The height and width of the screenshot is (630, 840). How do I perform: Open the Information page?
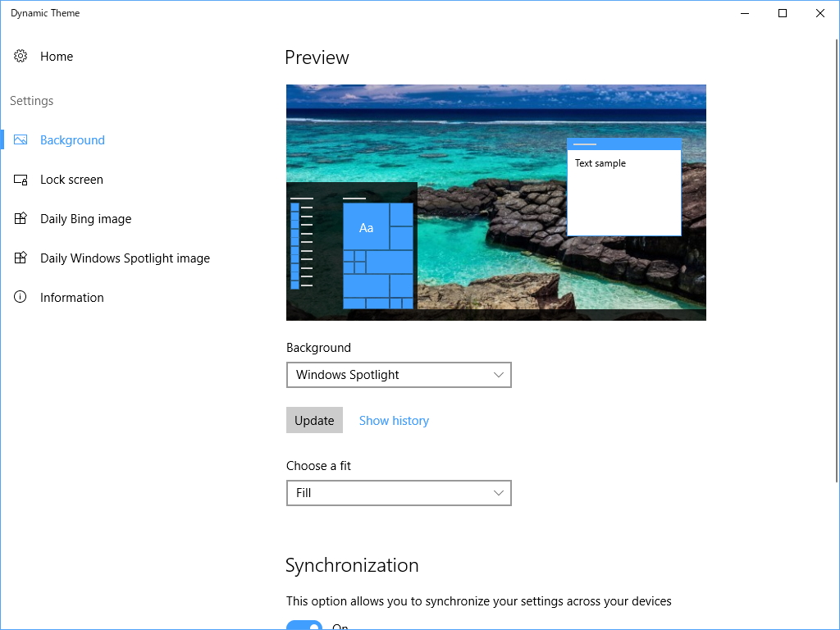(x=71, y=297)
